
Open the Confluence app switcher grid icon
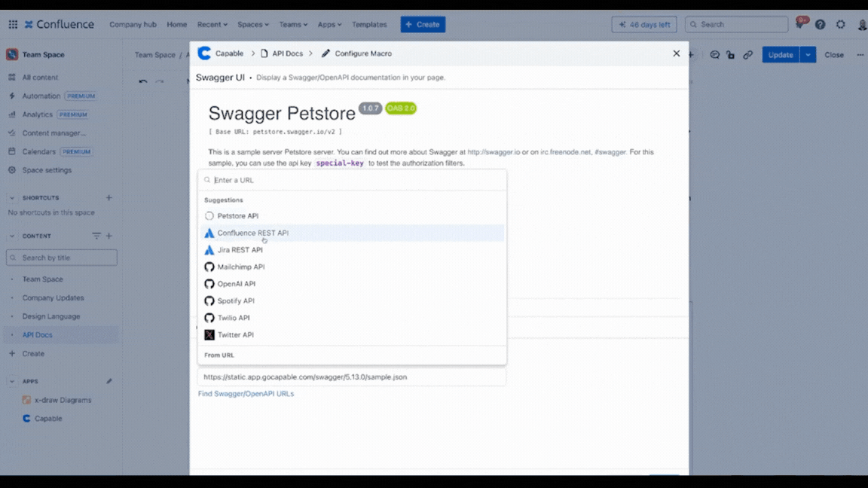13,24
